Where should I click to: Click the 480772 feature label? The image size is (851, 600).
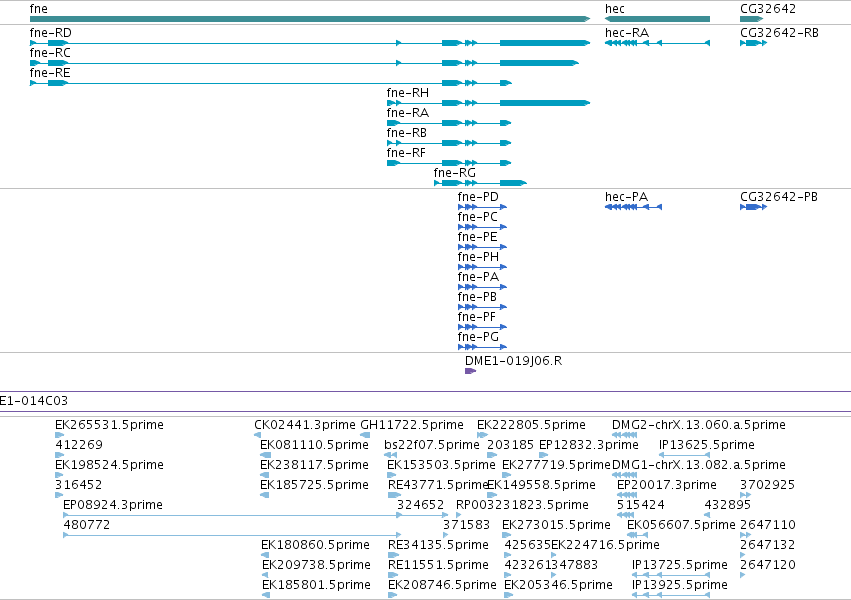[x=87, y=525]
